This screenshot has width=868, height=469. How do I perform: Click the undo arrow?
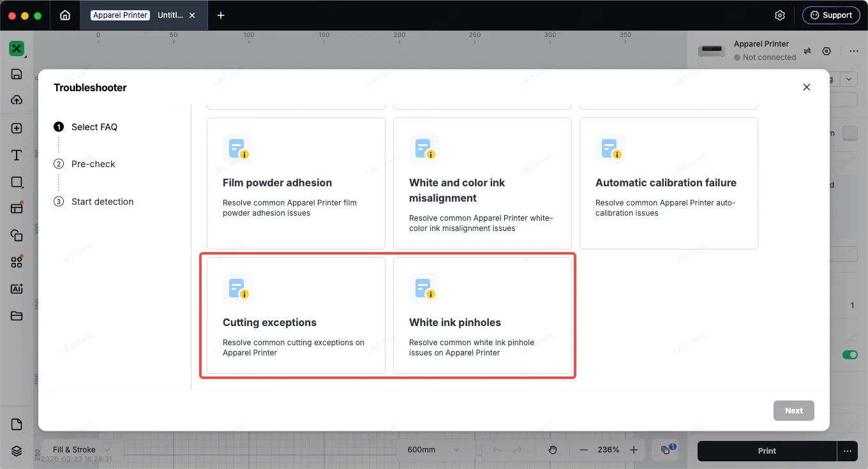(497, 450)
